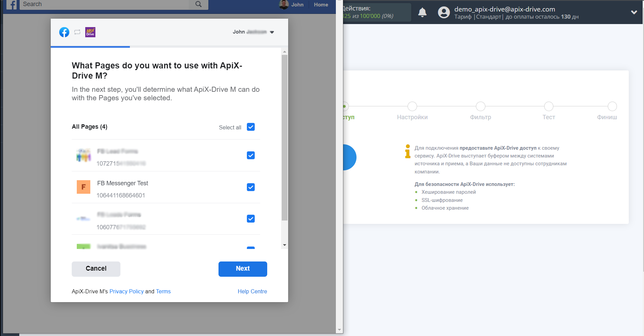Screen dimensions: 644x336
Task: Click the colorful people page thumbnail
Action: click(84, 155)
